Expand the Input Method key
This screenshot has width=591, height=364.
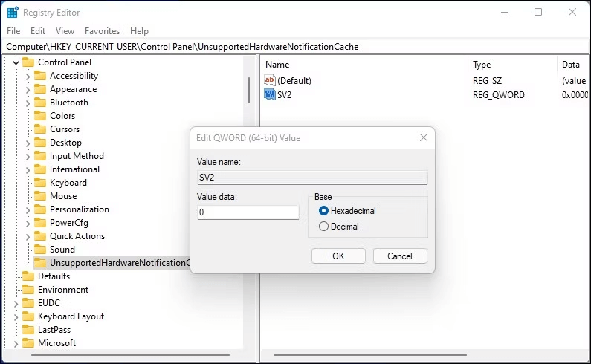pos(28,157)
